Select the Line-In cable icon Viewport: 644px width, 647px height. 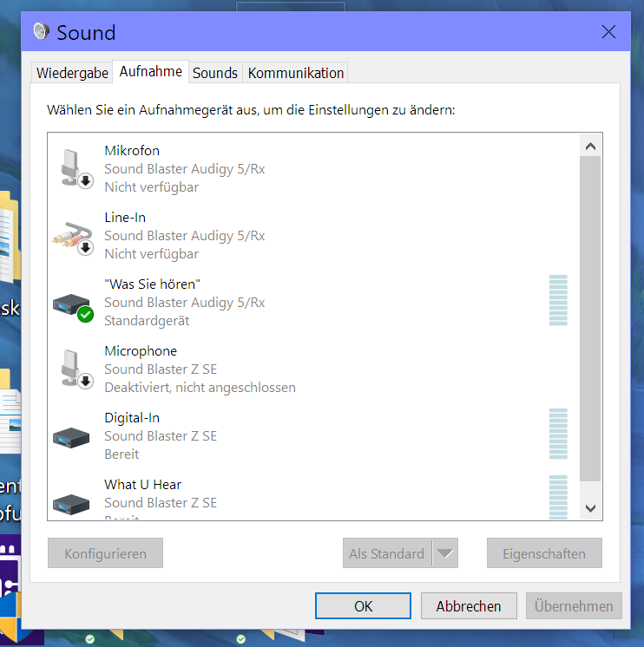coord(73,239)
